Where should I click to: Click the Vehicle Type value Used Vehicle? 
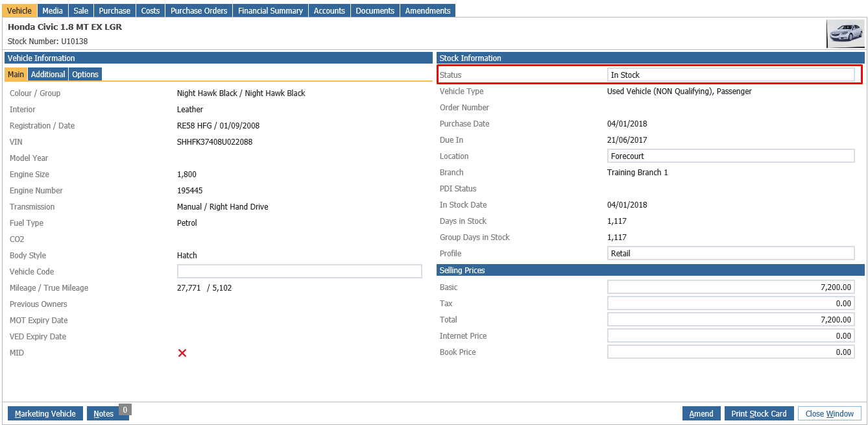point(679,91)
